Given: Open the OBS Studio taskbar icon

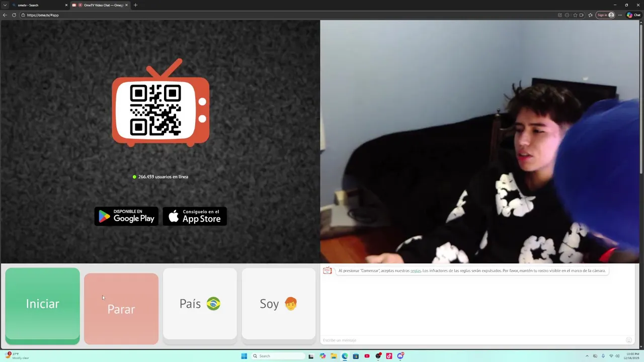Looking at the screenshot, I should pyautogui.click(x=378, y=356).
